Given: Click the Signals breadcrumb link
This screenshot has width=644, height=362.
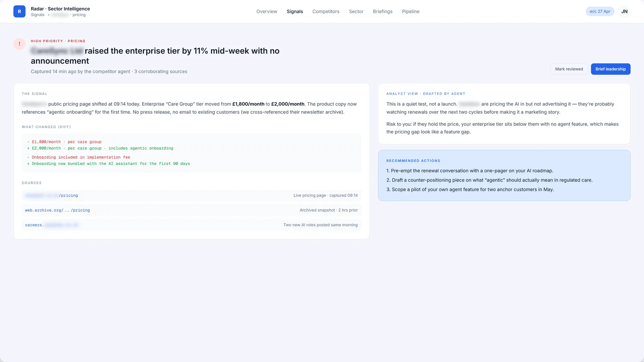Looking at the screenshot, I should (37, 15).
